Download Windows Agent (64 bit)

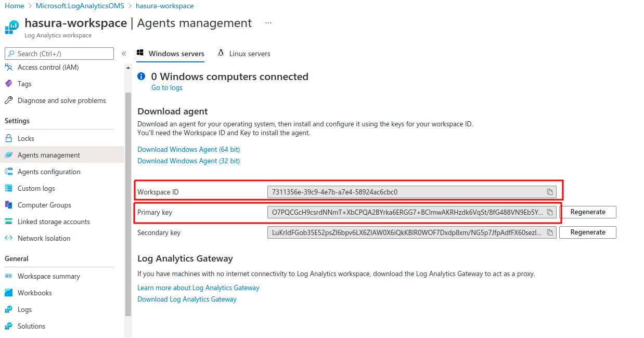(188, 149)
